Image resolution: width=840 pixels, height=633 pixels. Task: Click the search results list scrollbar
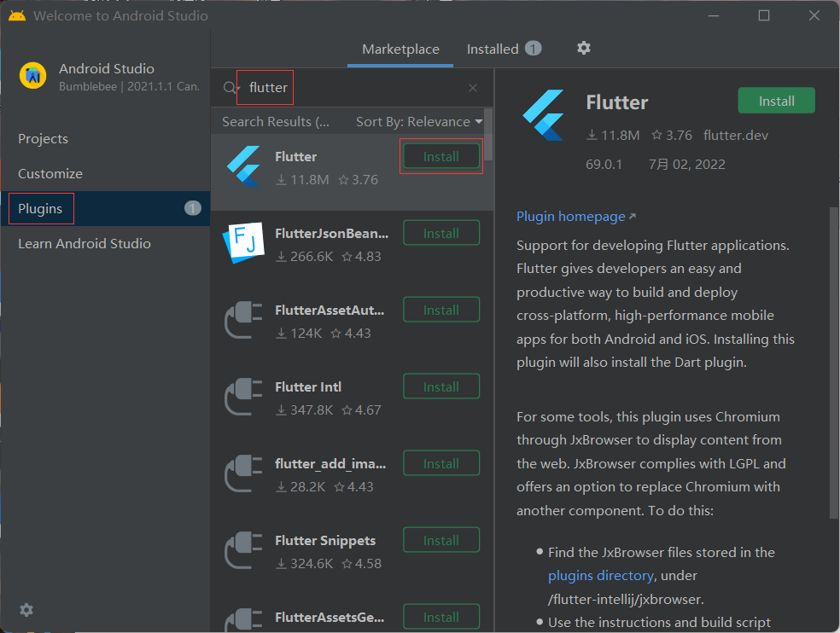(488, 134)
